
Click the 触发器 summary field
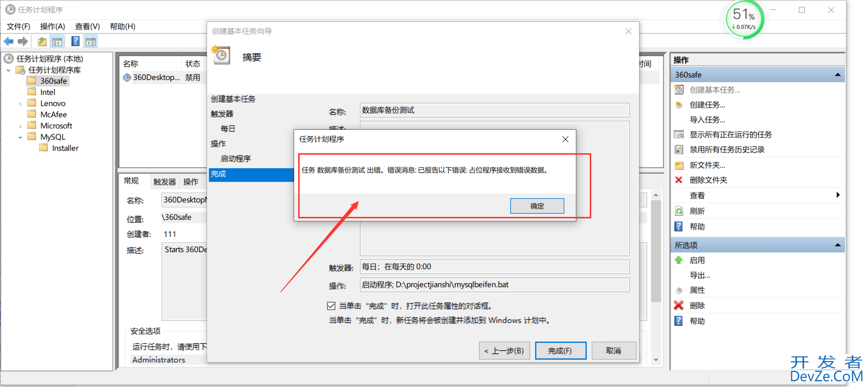pyautogui.click(x=495, y=267)
